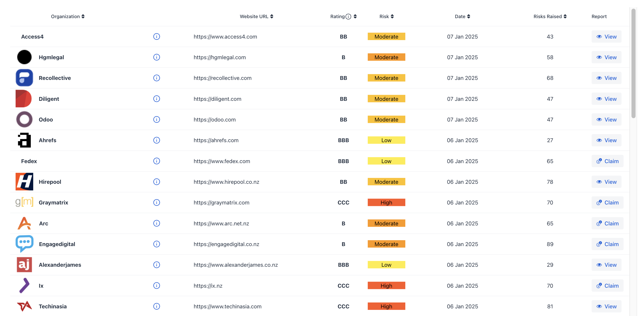Screen dimensions: 644x316
Task: Claim the Ix report
Action: tap(607, 286)
